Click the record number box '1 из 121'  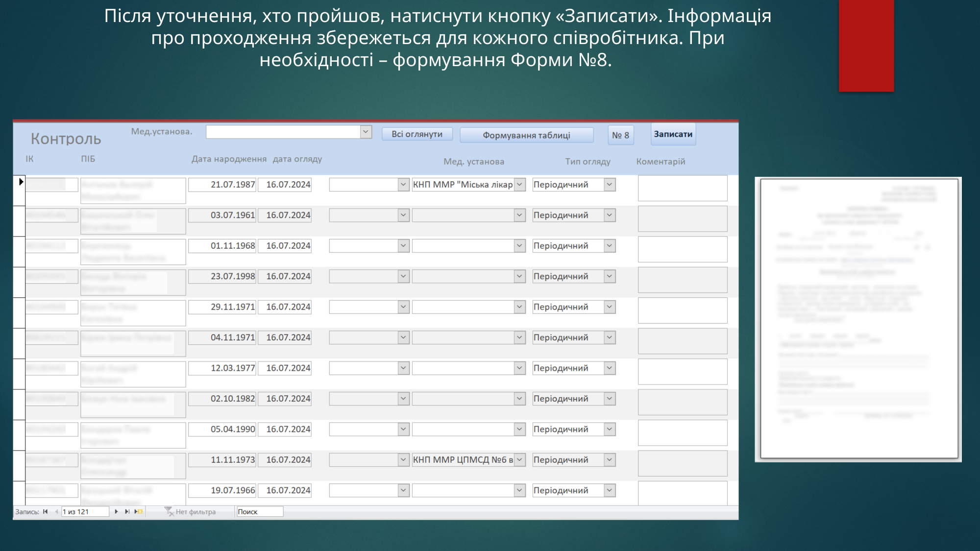[x=85, y=512]
